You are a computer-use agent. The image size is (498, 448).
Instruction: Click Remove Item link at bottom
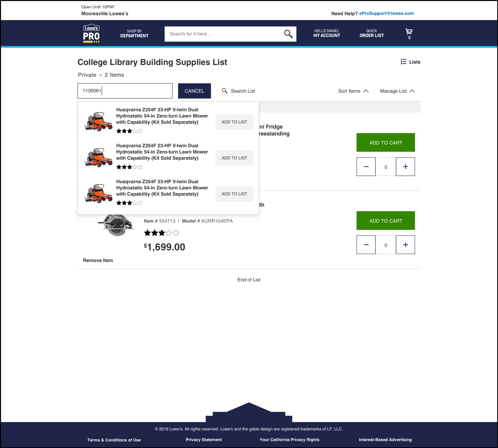point(98,260)
